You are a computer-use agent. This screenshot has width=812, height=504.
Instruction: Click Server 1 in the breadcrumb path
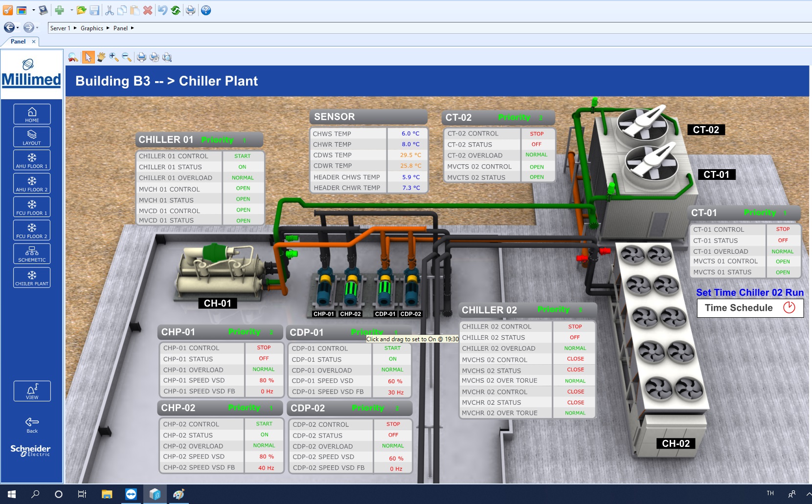60,28
